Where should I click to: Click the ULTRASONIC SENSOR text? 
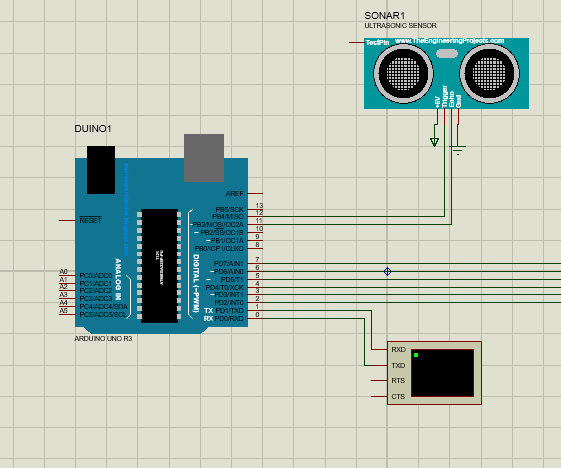click(x=400, y=26)
